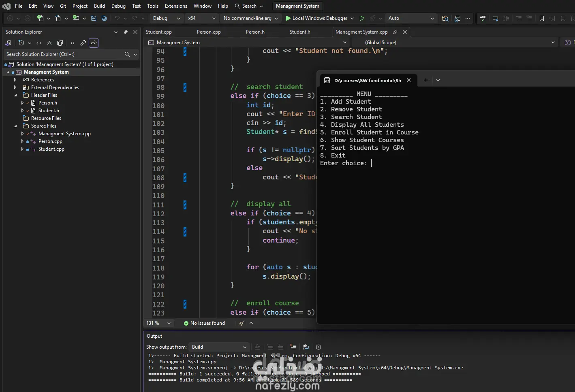Click Show All Files icon in Solution Explorer
Viewport: 575px width, 392px height.
60,43
